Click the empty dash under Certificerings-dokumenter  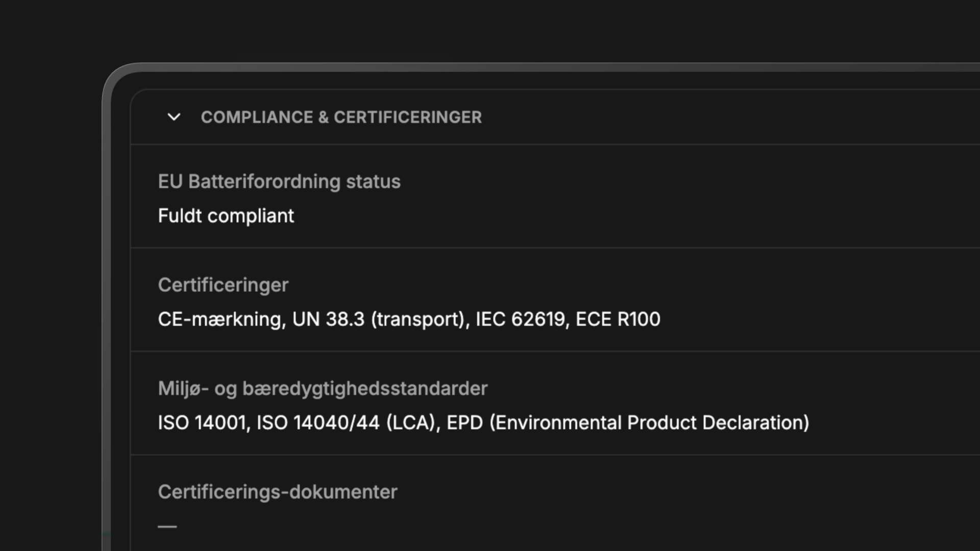pyautogui.click(x=168, y=525)
